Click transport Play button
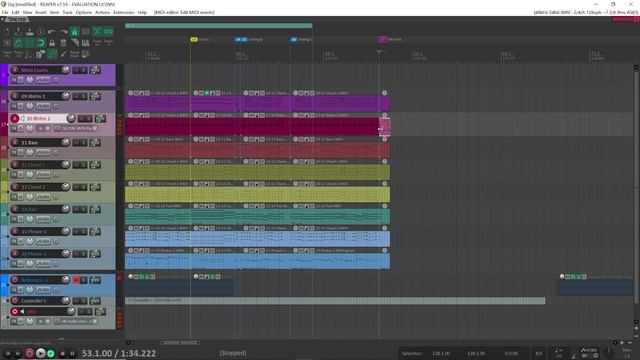640x360 pixels. click(x=40, y=353)
